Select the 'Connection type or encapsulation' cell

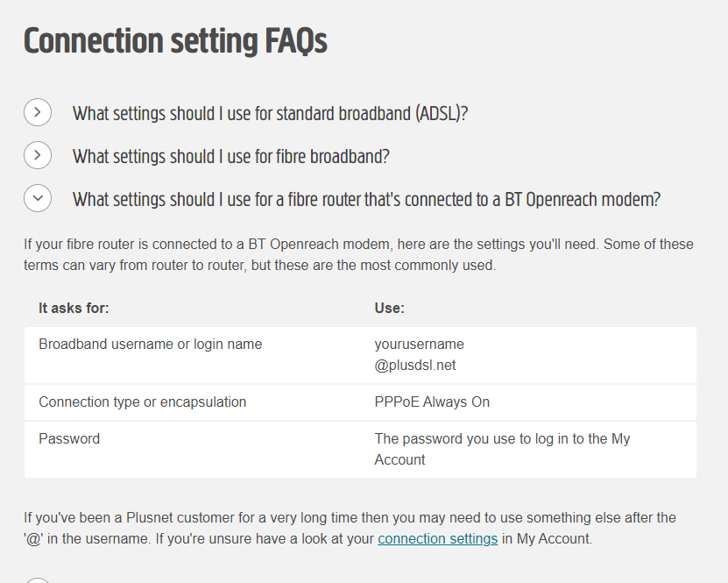[x=142, y=402]
